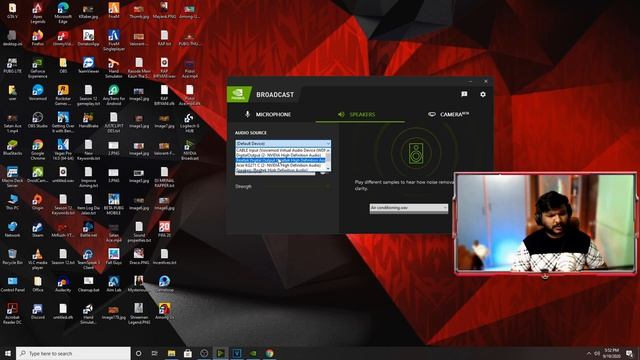Viewport: 640px width, 360px height.
Task: Select highlighted Realtek Digital Output option
Action: (x=280, y=160)
